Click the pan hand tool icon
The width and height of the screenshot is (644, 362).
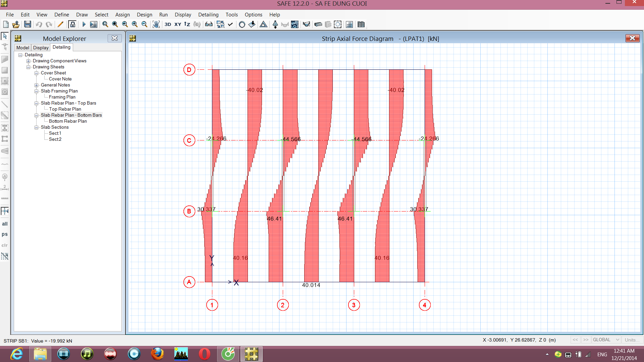(156, 24)
